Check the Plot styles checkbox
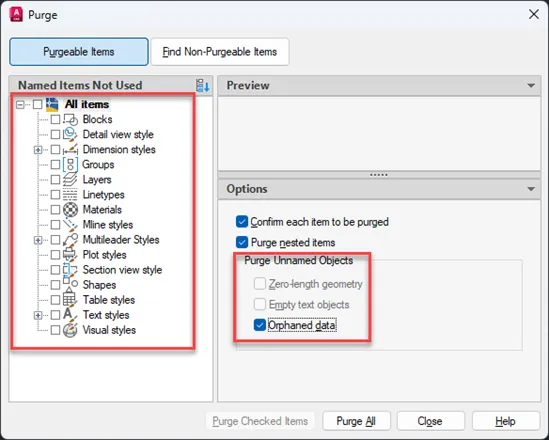Image resolution: width=549 pixels, height=440 pixels. 55,255
